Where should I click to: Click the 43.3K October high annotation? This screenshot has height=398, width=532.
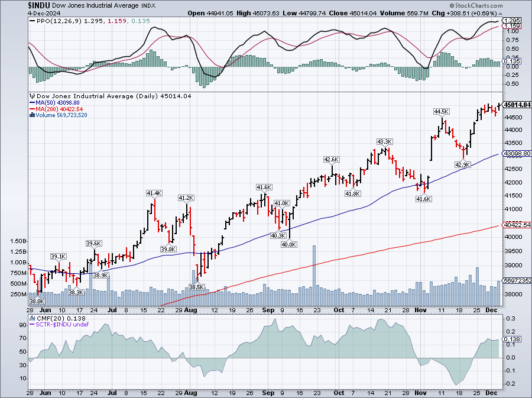pyautogui.click(x=385, y=141)
